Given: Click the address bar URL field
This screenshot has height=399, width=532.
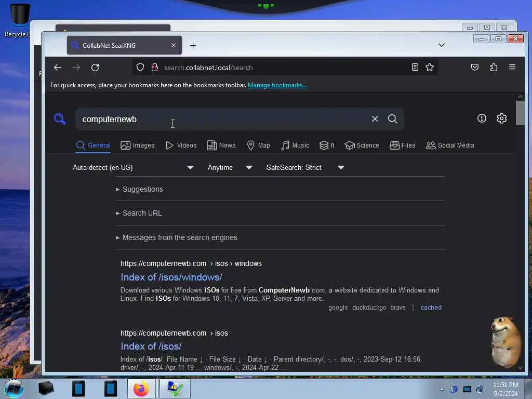Looking at the screenshot, I should [x=285, y=68].
